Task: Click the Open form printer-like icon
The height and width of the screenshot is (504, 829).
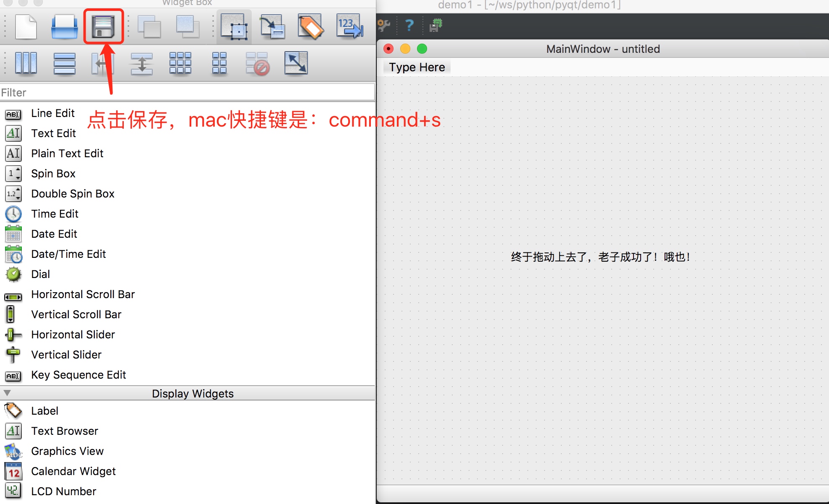Action: click(x=64, y=27)
